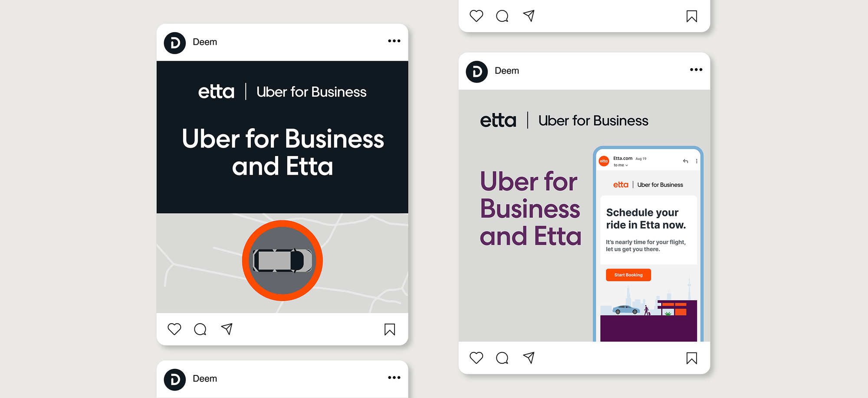
Task: Tap comment bubble on top partial card
Action: point(502,16)
